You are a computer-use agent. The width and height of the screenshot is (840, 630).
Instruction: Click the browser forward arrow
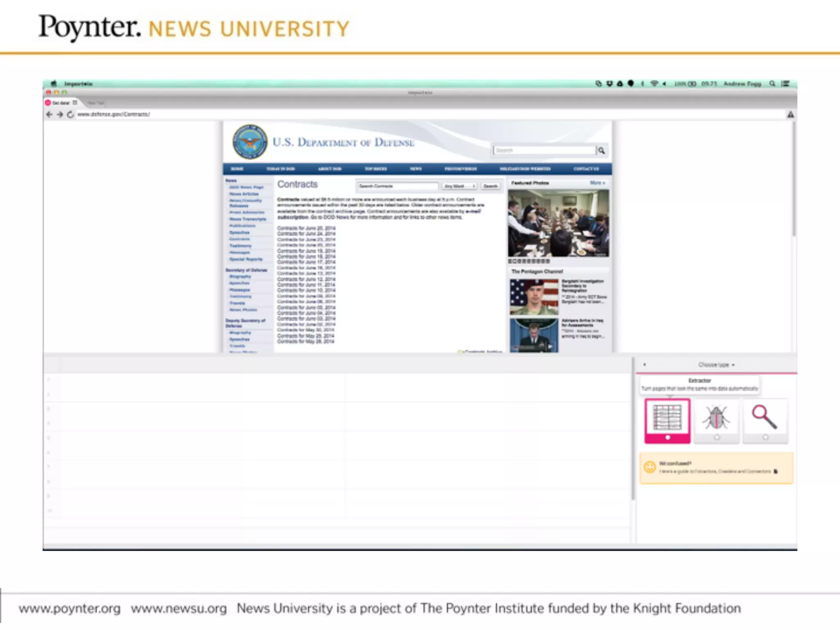[x=60, y=114]
